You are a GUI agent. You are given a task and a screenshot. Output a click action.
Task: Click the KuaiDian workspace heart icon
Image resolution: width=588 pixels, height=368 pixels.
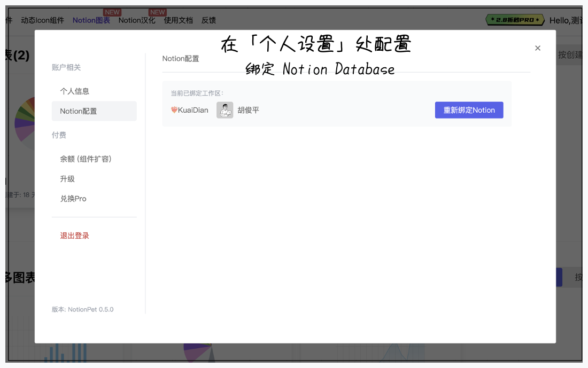coord(174,110)
